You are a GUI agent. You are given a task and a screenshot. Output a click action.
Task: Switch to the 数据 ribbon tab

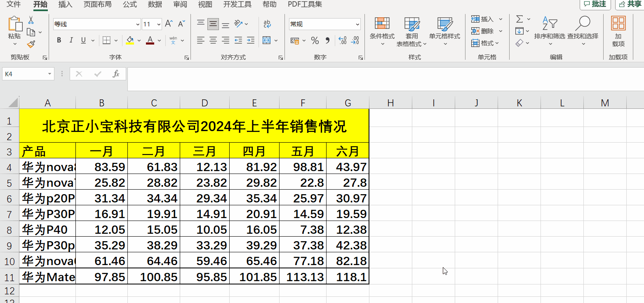(x=154, y=5)
